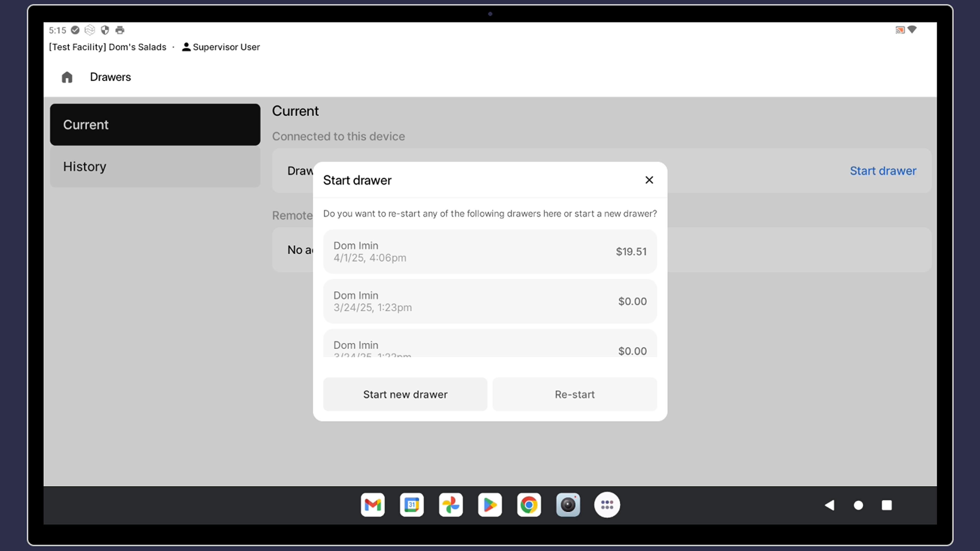980x551 pixels.
Task: Tap the recent apps square button
Action: pos(887,505)
